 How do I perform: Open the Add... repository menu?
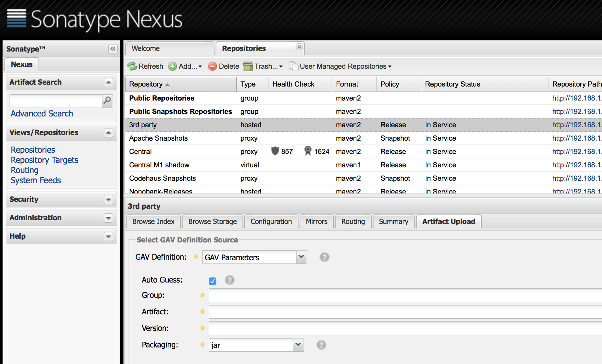tap(185, 66)
